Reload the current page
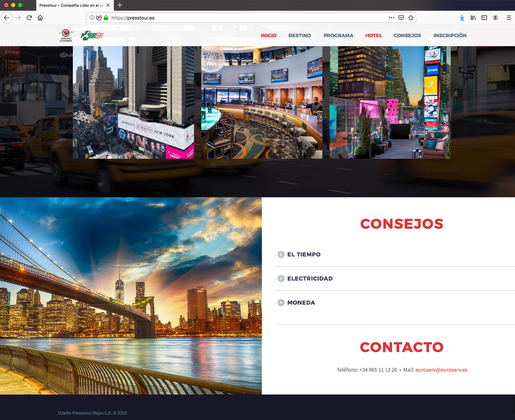 click(x=29, y=18)
